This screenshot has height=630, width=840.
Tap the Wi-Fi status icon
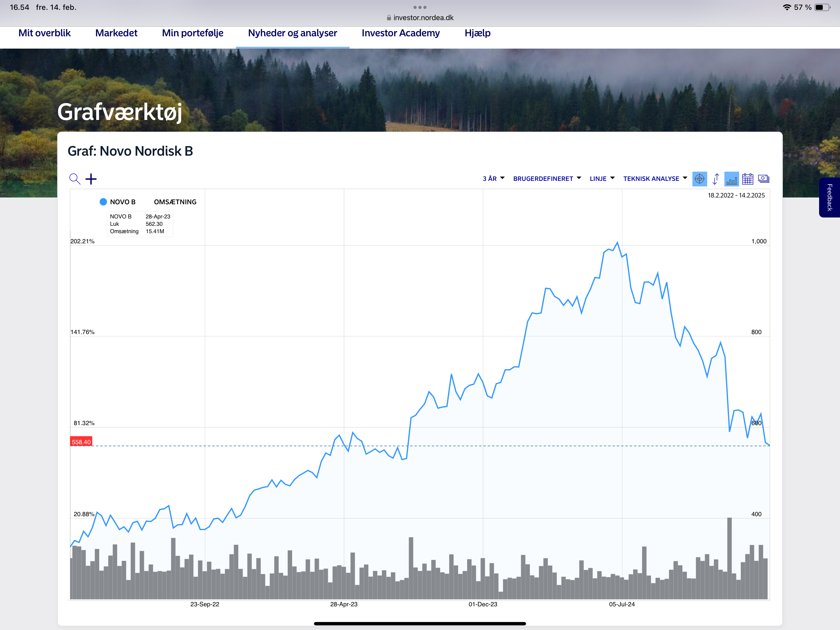point(787,7)
